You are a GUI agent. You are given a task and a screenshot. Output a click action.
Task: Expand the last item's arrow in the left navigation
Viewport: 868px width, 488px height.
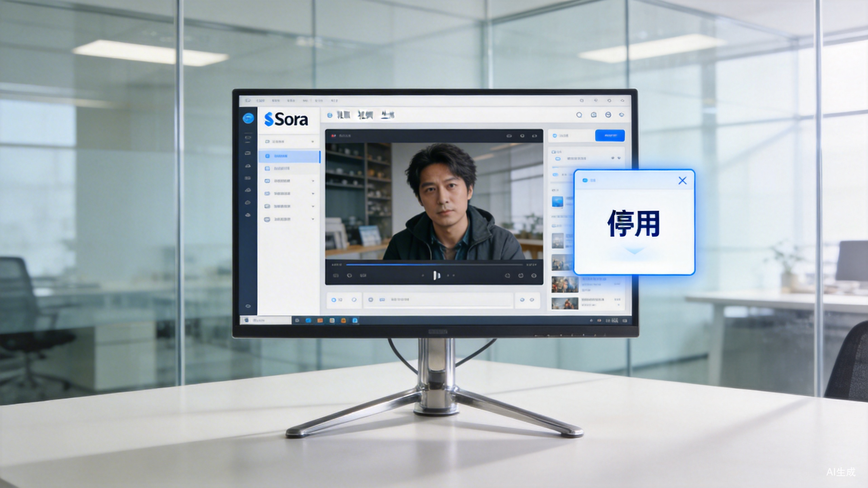click(313, 219)
